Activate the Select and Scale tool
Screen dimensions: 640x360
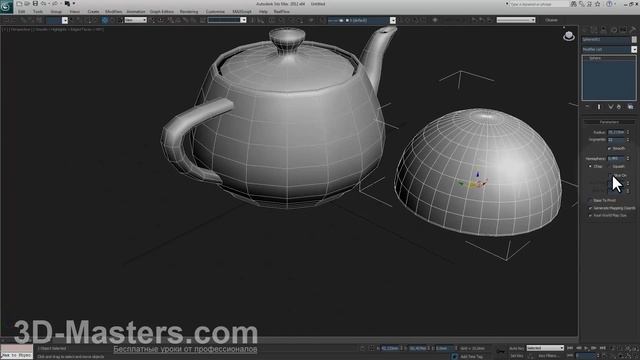coord(120,20)
